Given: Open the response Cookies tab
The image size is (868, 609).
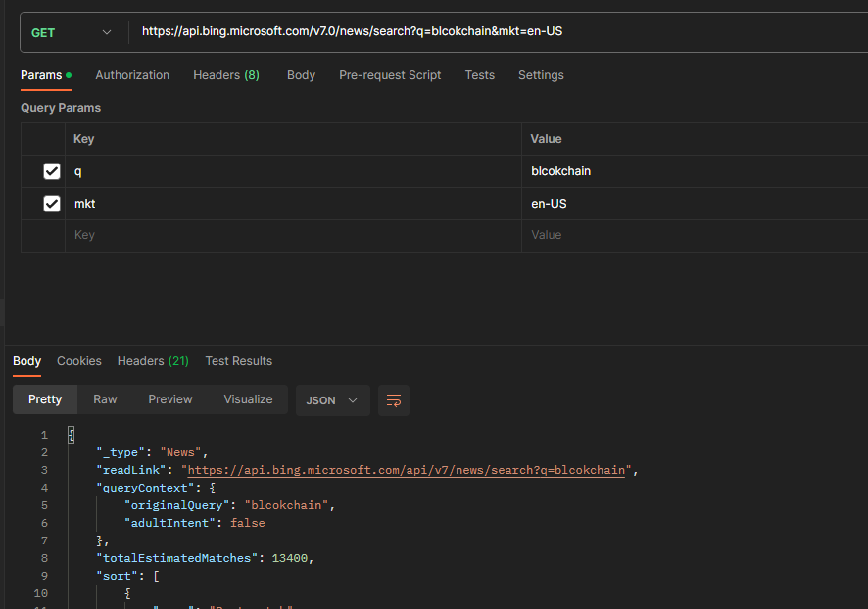Looking at the screenshot, I should (x=79, y=361).
